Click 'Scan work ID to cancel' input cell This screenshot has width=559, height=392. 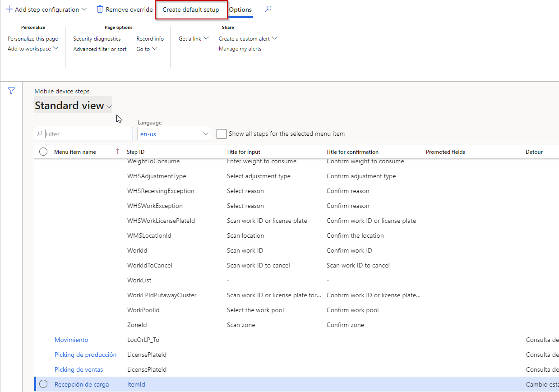[x=259, y=265]
